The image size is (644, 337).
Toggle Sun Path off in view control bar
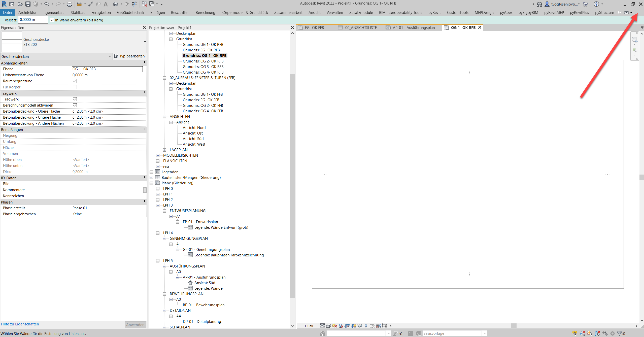[334, 325]
